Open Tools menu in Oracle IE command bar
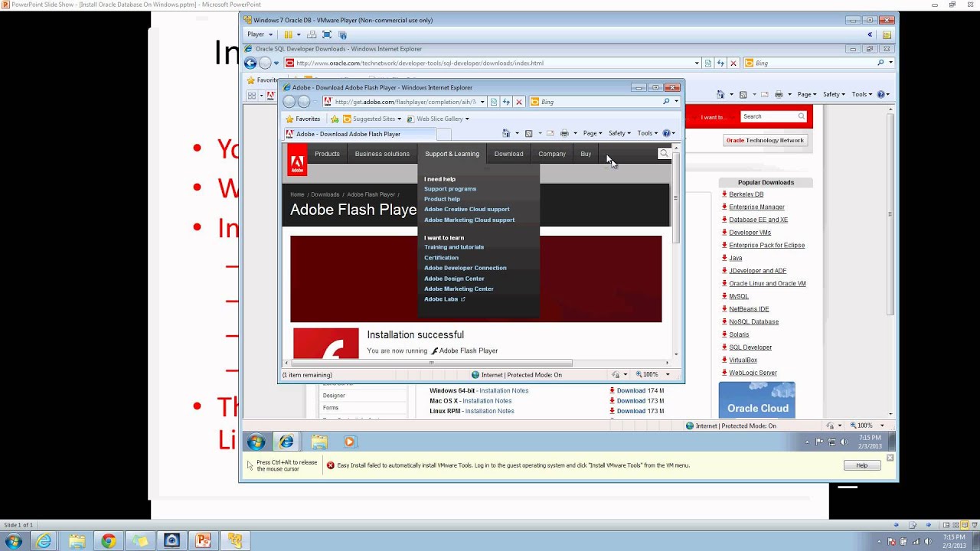The width and height of the screenshot is (980, 551). 862,94
